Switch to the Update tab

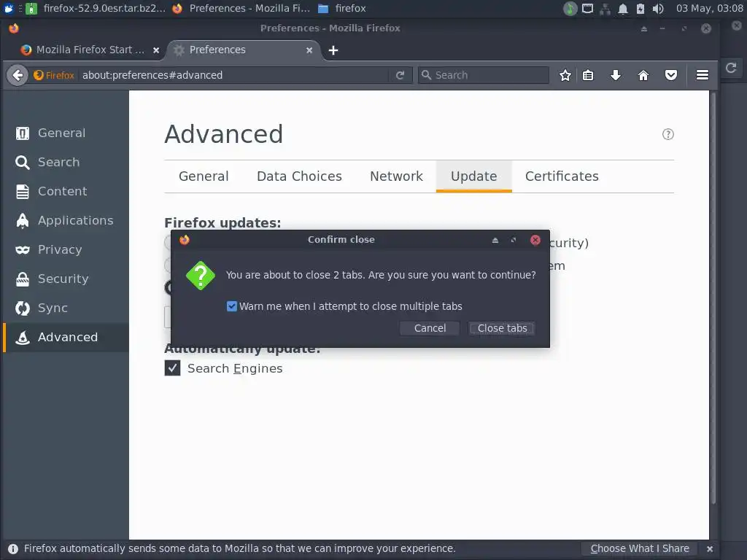pos(474,176)
